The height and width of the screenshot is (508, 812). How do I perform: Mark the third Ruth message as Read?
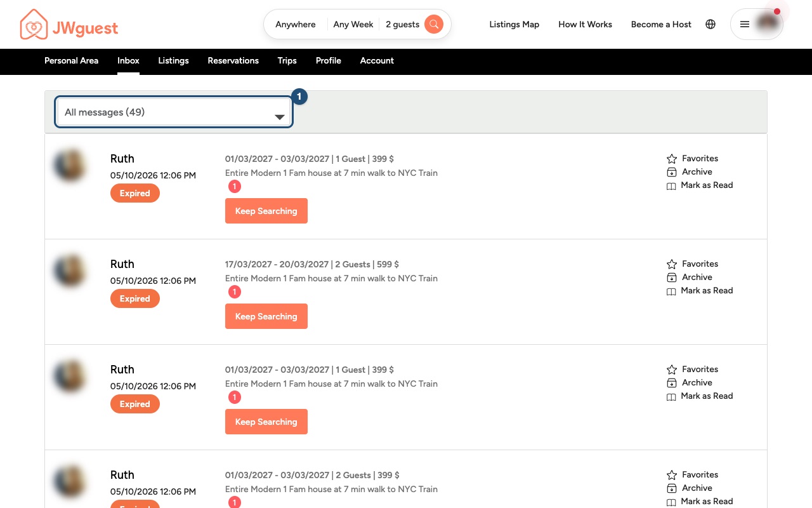point(700,396)
